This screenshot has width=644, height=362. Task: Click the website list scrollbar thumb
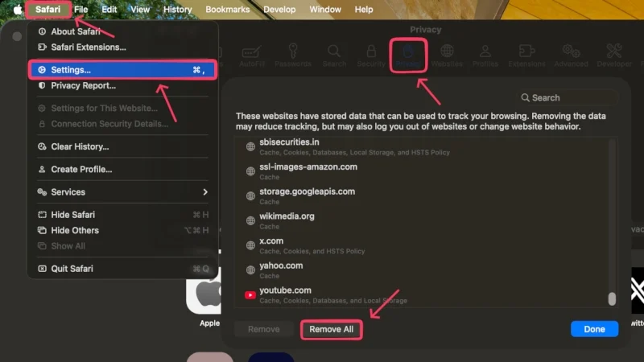[612, 298]
